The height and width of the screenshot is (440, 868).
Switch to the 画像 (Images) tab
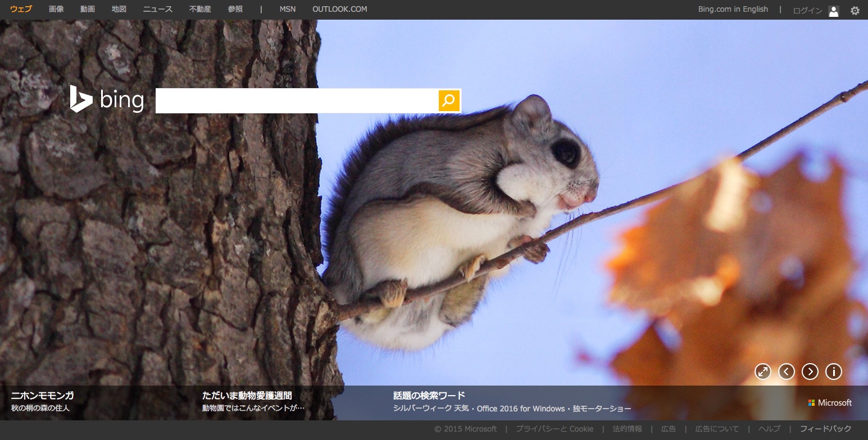pos(56,10)
